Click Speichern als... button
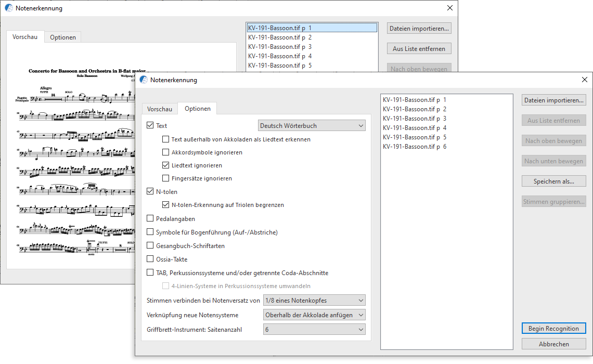The height and width of the screenshot is (364, 593). point(553,181)
